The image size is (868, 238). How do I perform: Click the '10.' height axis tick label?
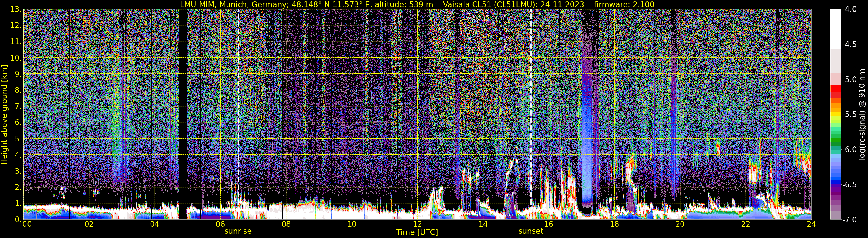pos(16,58)
